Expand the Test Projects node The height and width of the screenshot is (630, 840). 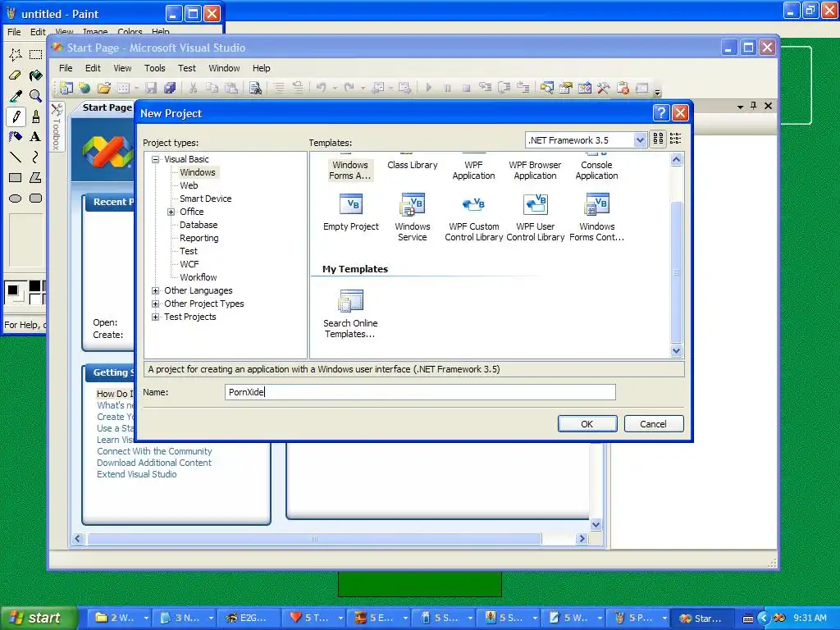point(155,317)
